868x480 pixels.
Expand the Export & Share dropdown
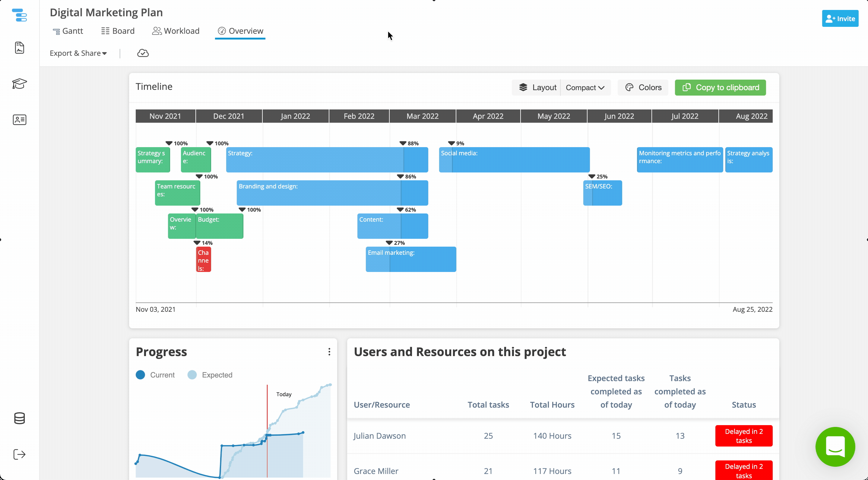click(x=78, y=53)
